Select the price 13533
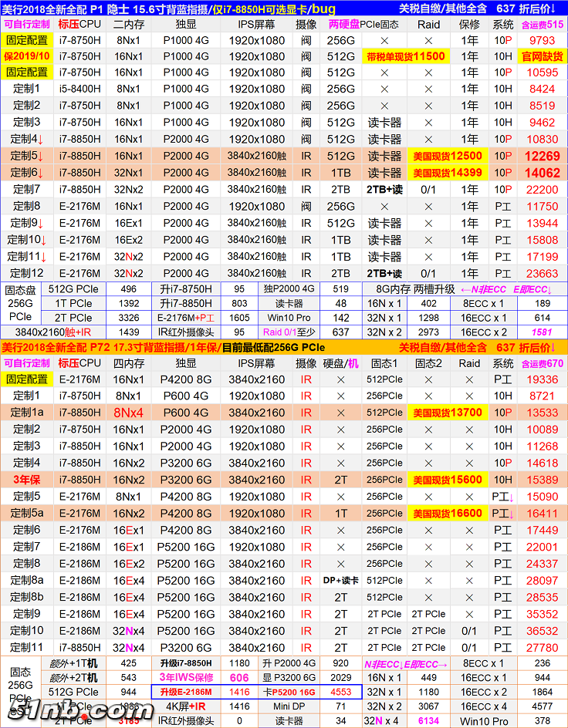This screenshot has width=568, height=728. (542, 413)
